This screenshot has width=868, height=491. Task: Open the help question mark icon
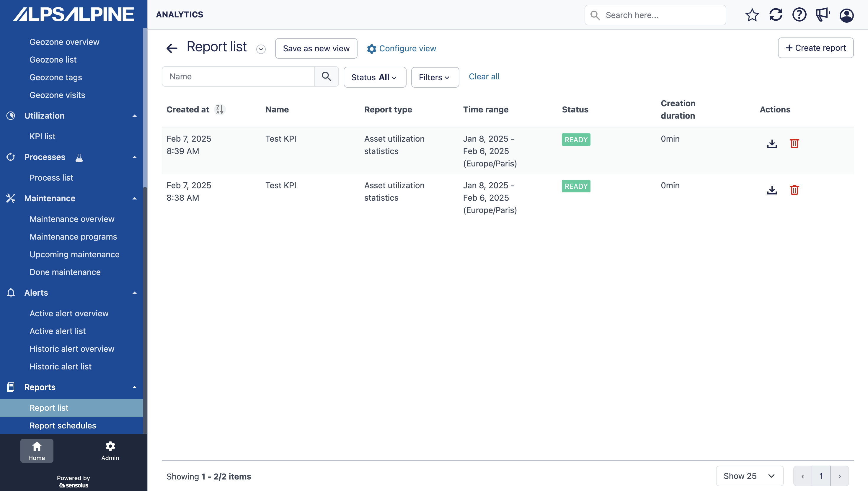tap(799, 15)
